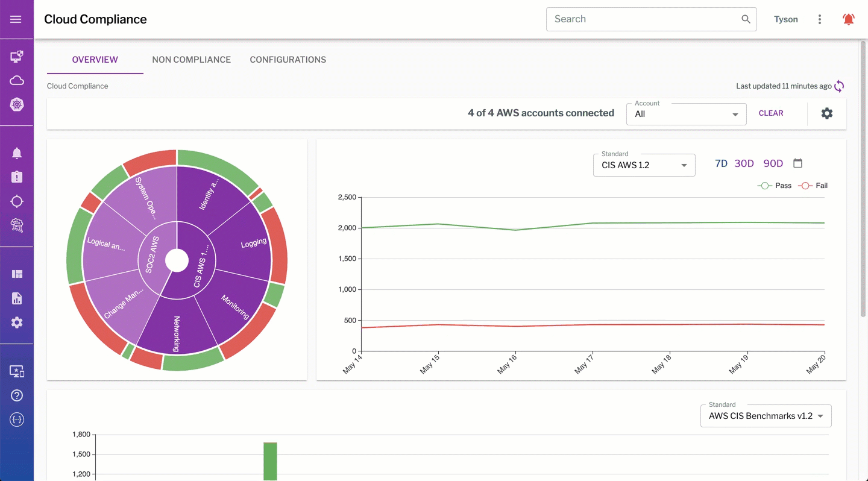This screenshot has height=481, width=868.
Task: Select the 7D time range
Action: coord(721,163)
